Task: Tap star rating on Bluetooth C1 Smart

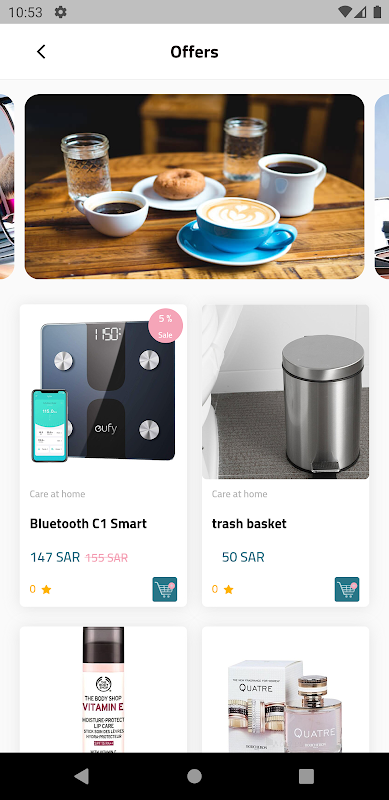Action: coord(41,589)
